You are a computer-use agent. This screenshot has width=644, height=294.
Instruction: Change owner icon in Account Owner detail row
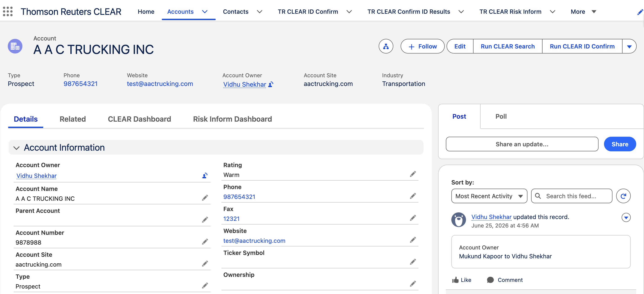pyautogui.click(x=205, y=176)
